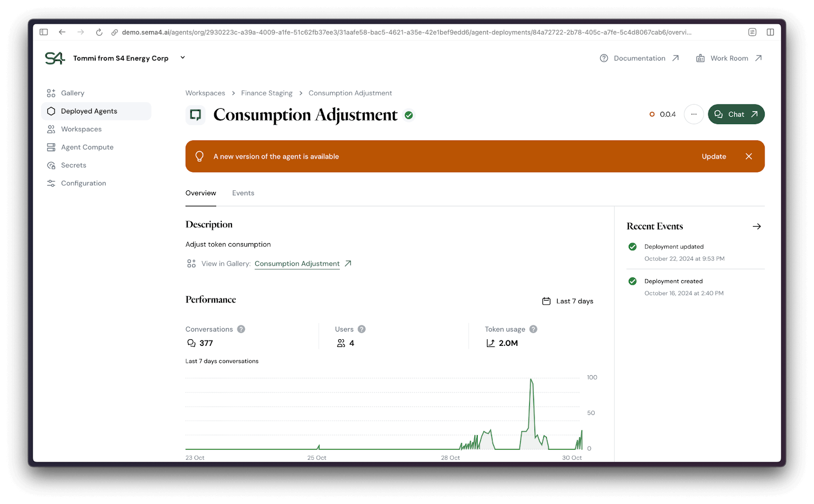The image size is (814, 504).
Task: Open the Recent Events arrow link
Action: click(757, 226)
